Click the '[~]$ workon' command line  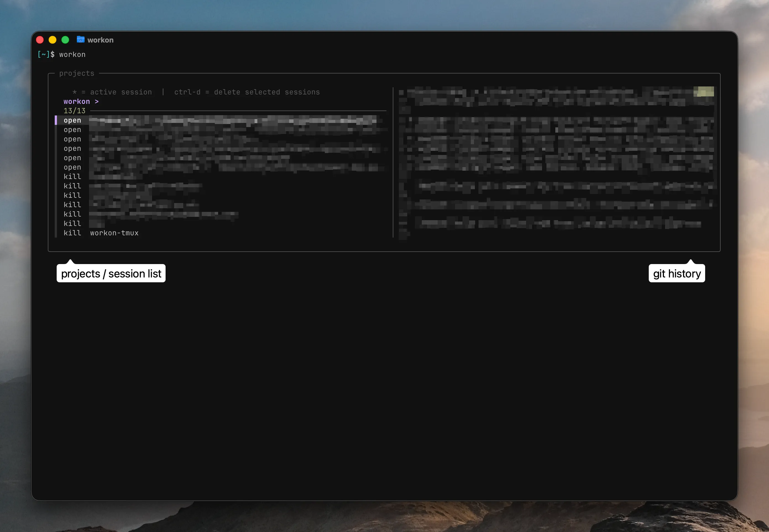tap(61, 54)
